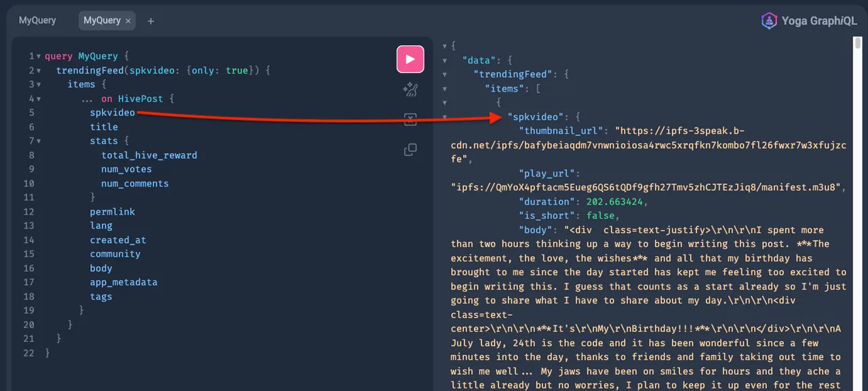The width and height of the screenshot is (868, 391).
Task: Click the "is_short" false value
Action: (600, 216)
